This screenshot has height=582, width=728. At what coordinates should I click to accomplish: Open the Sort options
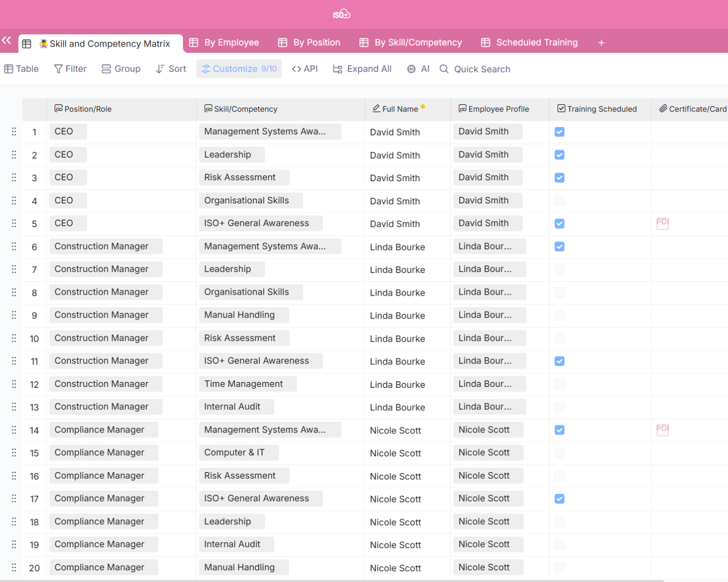pyautogui.click(x=171, y=69)
